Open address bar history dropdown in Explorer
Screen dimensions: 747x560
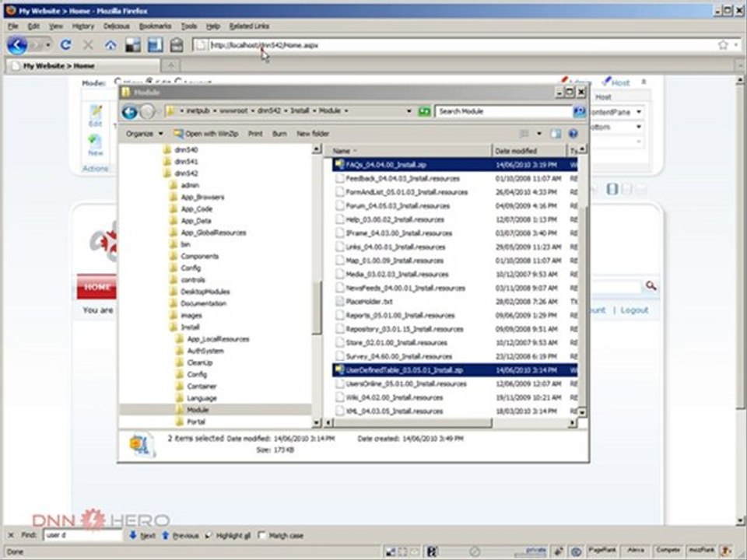[409, 111]
